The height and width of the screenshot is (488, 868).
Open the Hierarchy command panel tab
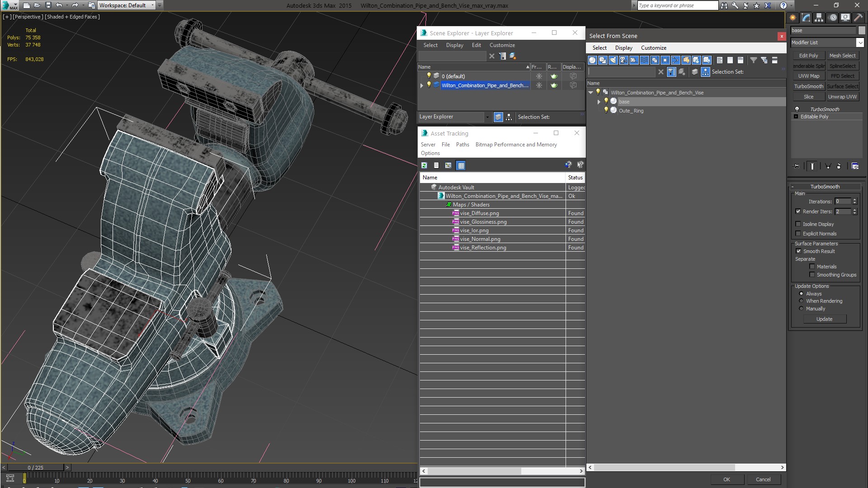[819, 18]
